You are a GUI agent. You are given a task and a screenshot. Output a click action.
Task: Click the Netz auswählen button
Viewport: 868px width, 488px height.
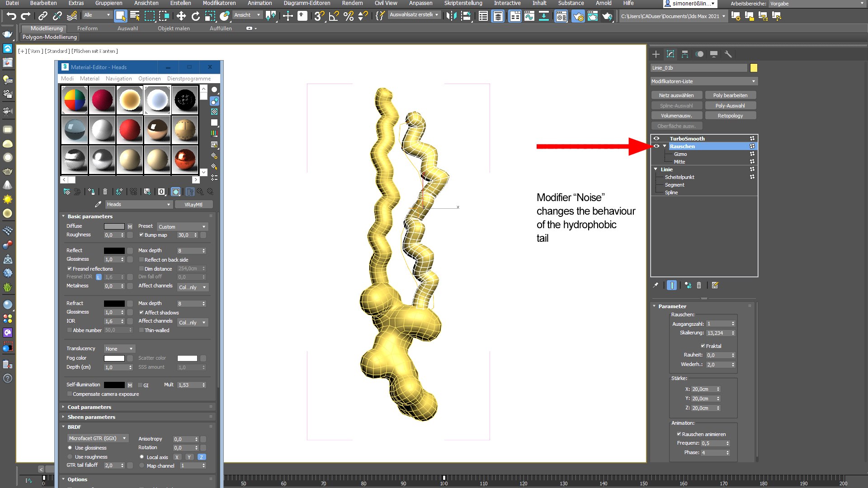(676, 95)
